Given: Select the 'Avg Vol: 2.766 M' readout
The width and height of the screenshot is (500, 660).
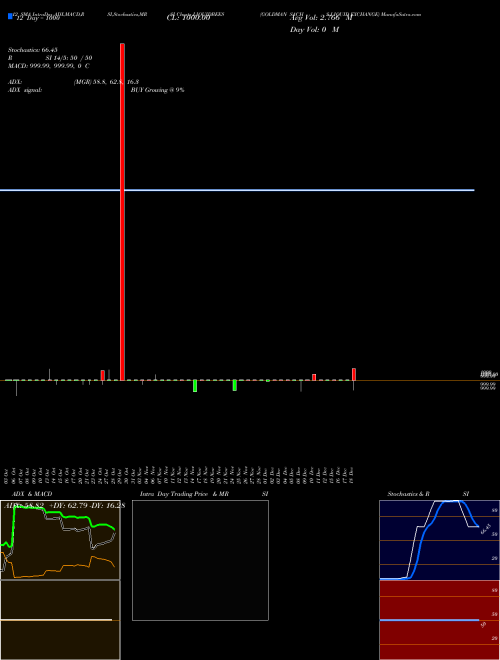Looking at the screenshot, I should click(x=321, y=18).
